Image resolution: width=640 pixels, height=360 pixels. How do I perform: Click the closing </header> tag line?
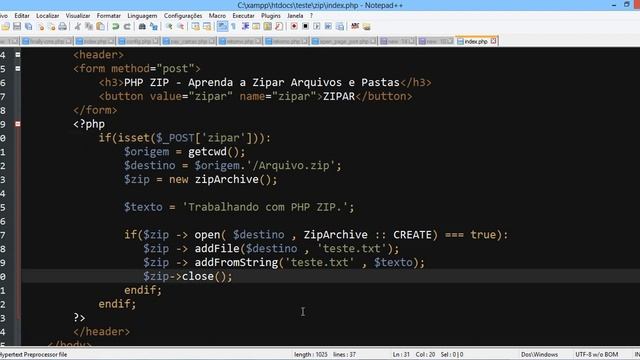coord(102,331)
